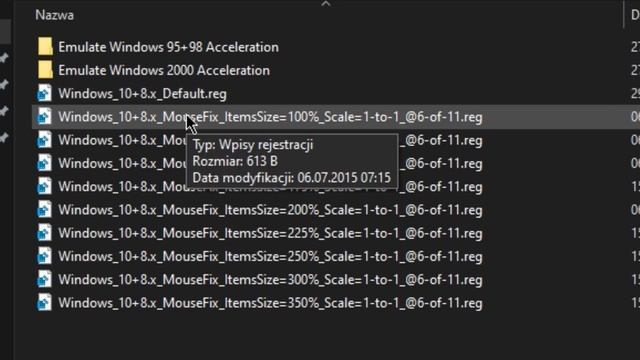640x360 pixels.
Task: Click the reg icon of ItemsSize=250% file
Action: (x=44, y=256)
